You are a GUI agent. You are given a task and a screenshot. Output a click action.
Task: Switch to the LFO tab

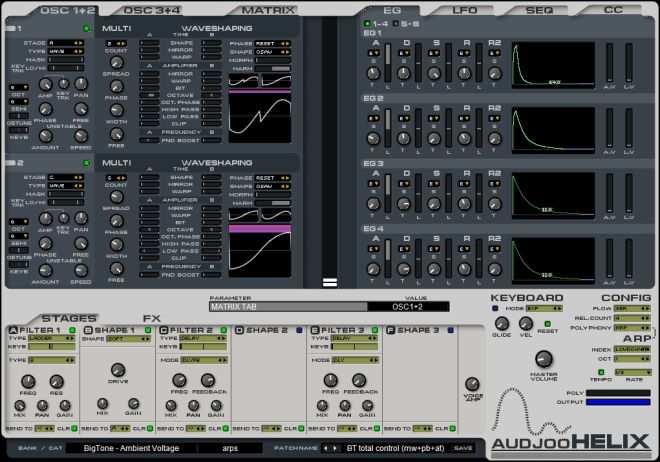(x=465, y=10)
